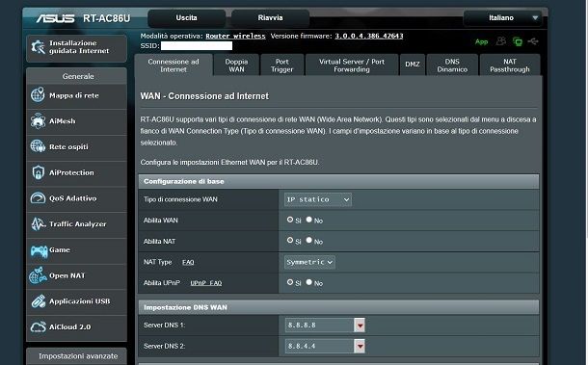Click the AiProtection shield icon
The image size is (588, 365).
pos(38,172)
